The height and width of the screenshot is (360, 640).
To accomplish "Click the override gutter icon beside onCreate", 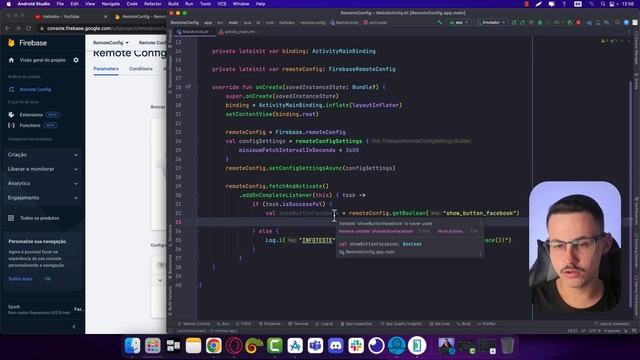I will 188,87.
